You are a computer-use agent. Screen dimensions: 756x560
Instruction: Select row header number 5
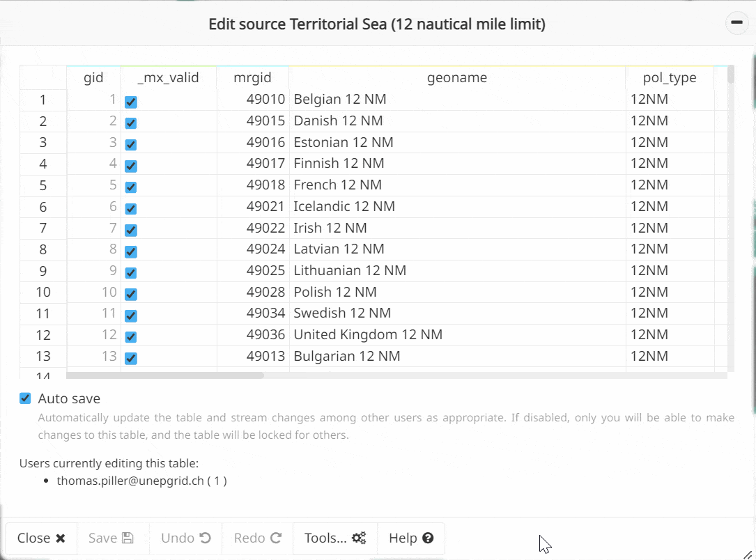[43, 185]
